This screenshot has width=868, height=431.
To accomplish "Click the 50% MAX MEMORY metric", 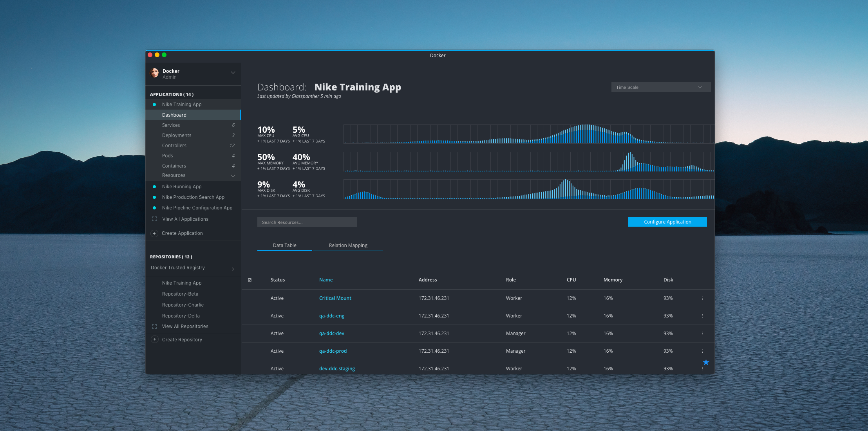I will tap(273, 162).
